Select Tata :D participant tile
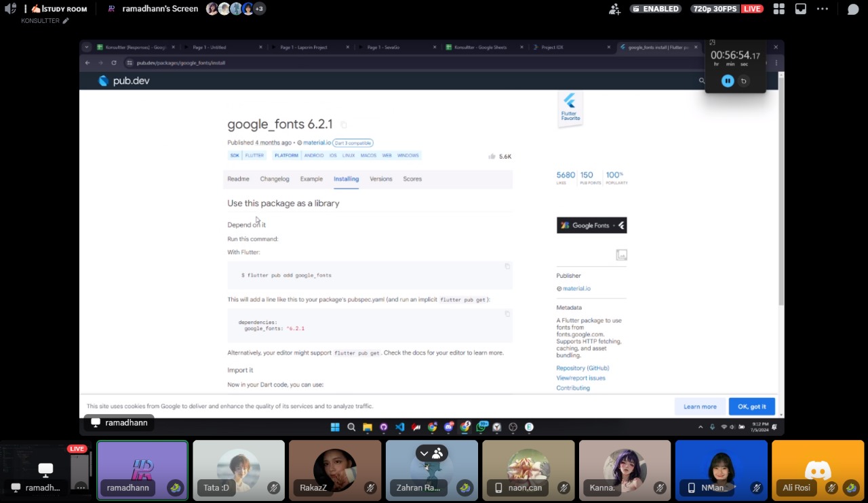The height and width of the screenshot is (503, 868). (239, 470)
